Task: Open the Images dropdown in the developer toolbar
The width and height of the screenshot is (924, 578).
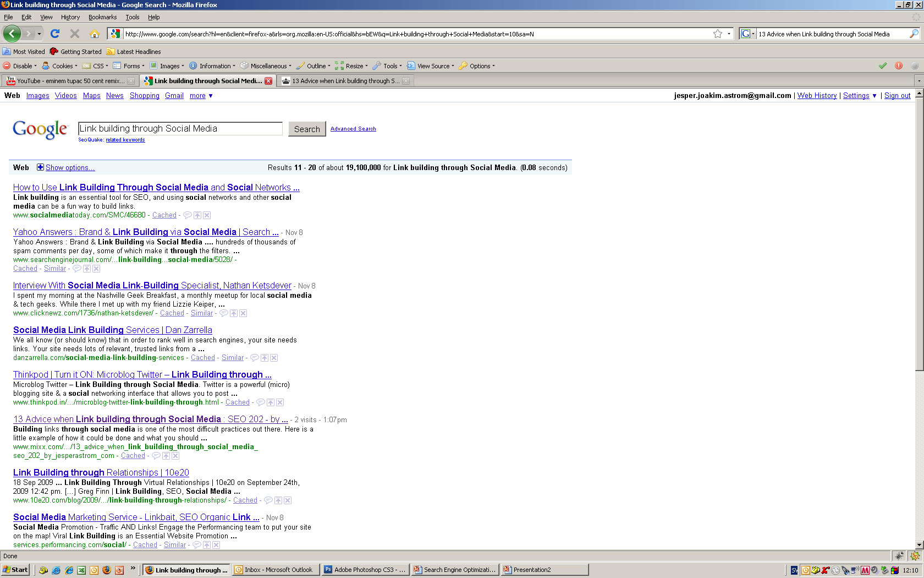Action: (x=167, y=66)
